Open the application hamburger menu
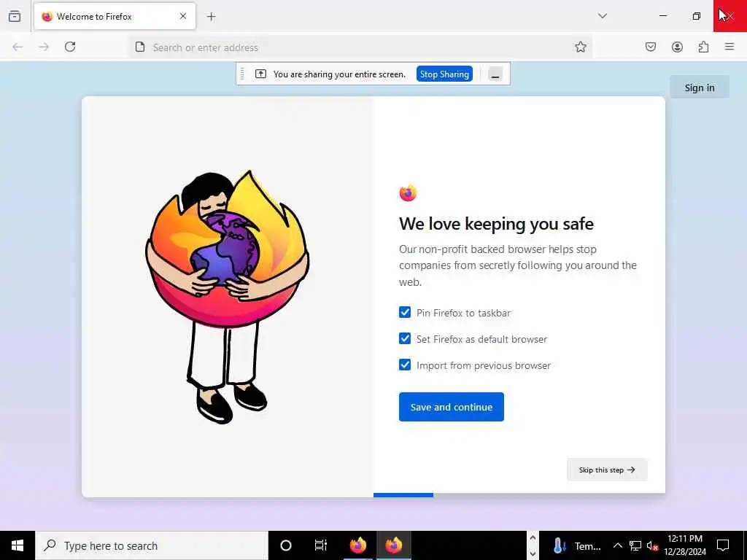The width and height of the screenshot is (747, 560). pos(729,47)
